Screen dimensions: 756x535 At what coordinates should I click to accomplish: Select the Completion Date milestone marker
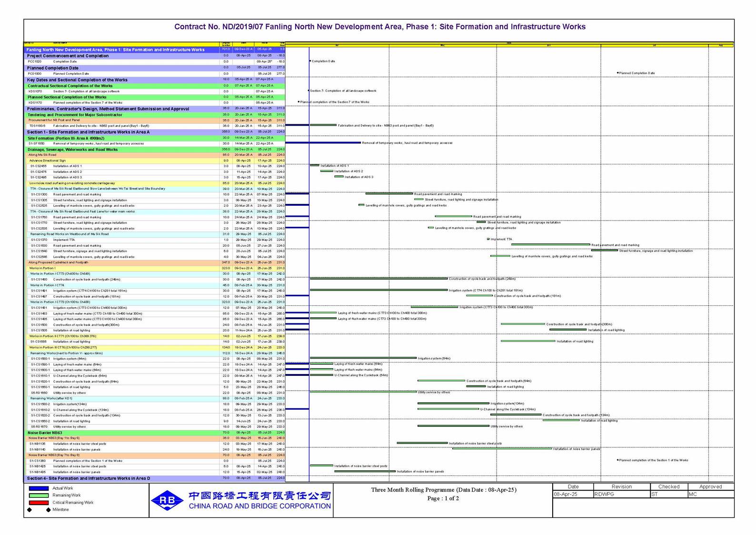pos(310,61)
